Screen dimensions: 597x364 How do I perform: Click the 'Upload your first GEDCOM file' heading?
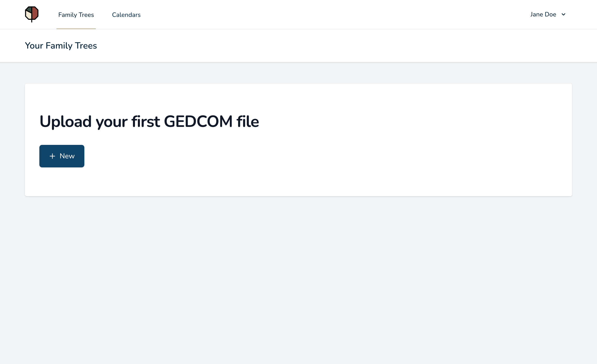(x=149, y=121)
